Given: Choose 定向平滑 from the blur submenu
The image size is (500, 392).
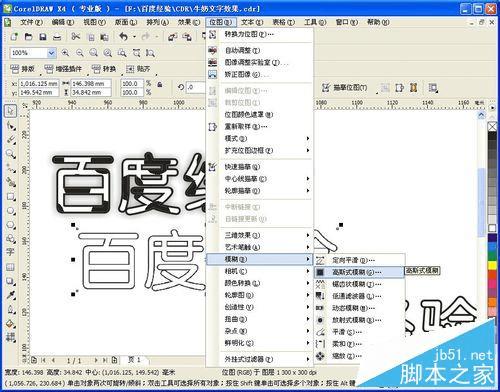Looking at the screenshot, I should [x=360, y=260].
